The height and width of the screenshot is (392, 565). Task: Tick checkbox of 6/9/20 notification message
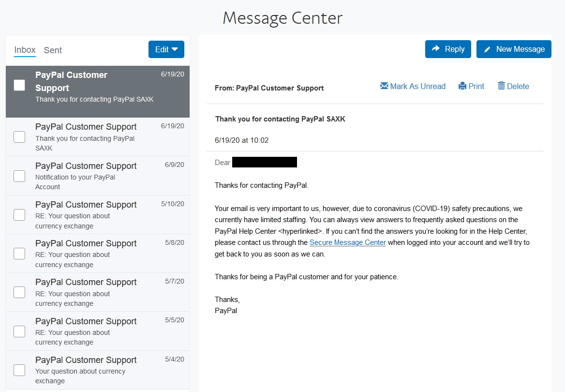coord(19,176)
